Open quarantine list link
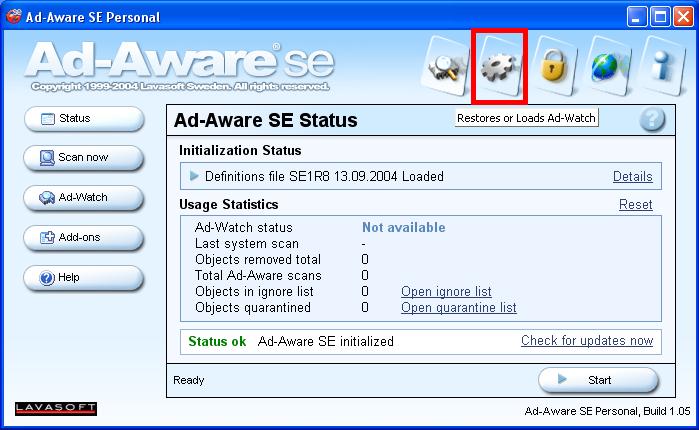The image size is (699, 430). point(458,308)
